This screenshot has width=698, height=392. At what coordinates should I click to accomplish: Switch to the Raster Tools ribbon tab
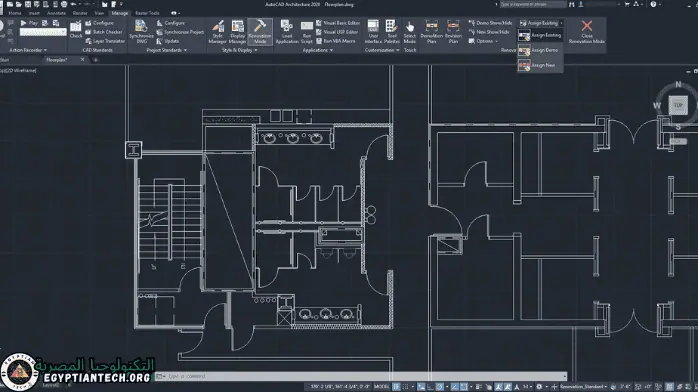point(147,13)
